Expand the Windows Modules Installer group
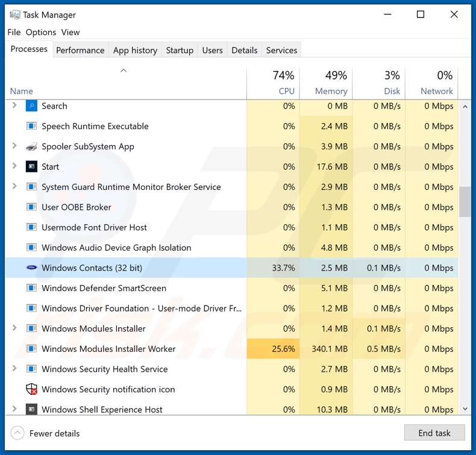This screenshot has width=476, height=455. point(14,328)
